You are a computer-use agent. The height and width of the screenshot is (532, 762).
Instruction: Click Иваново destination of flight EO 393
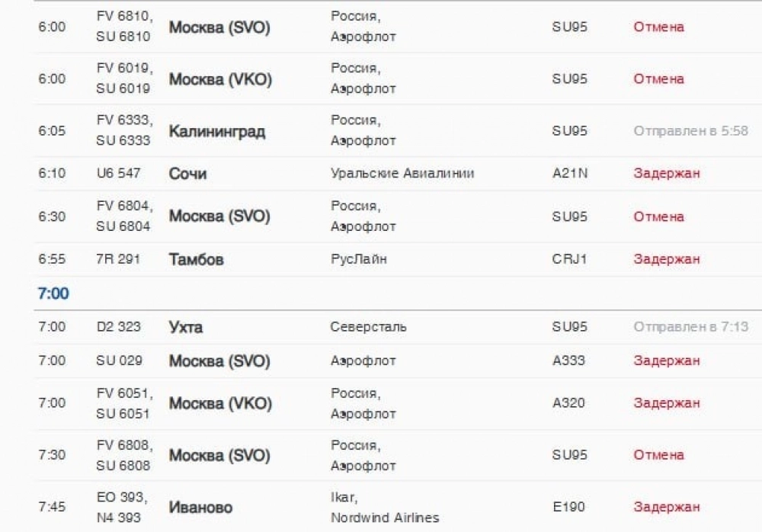point(200,507)
